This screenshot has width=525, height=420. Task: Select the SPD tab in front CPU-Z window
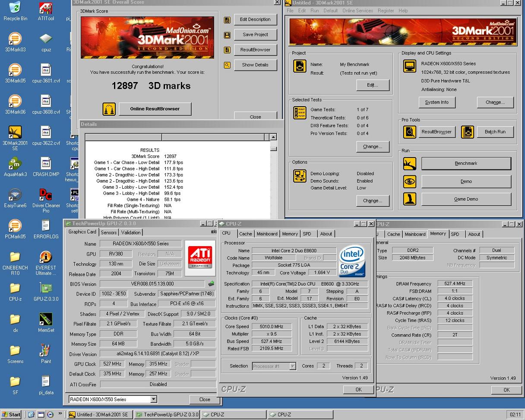(x=307, y=234)
